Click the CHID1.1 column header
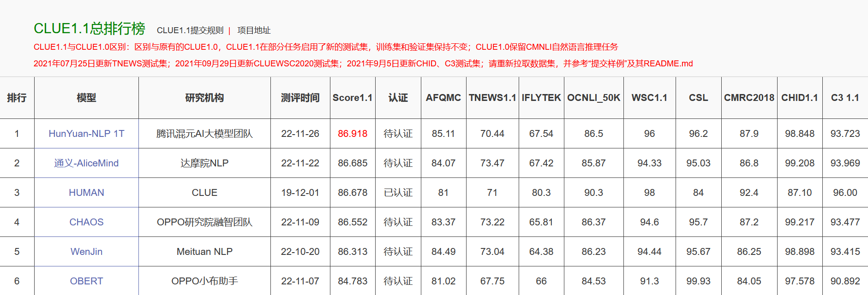Image resolution: width=868 pixels, height=295 pixels. 800,98
